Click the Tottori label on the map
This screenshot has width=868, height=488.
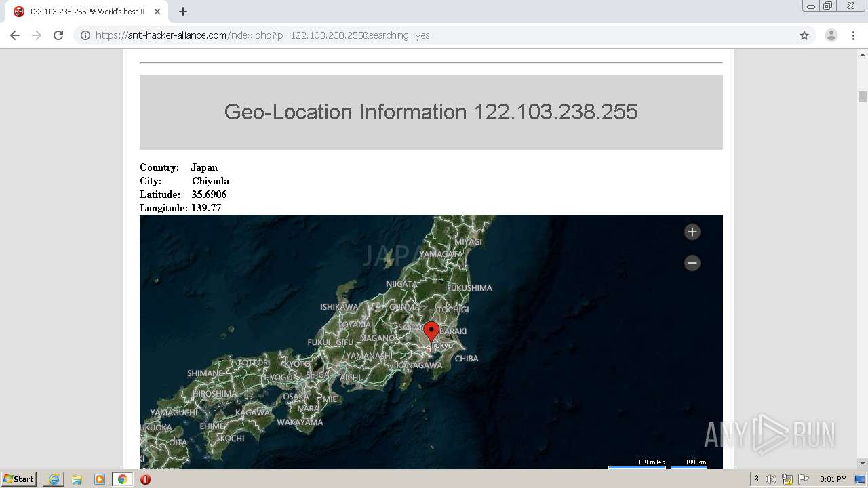(x=254, y=363)
